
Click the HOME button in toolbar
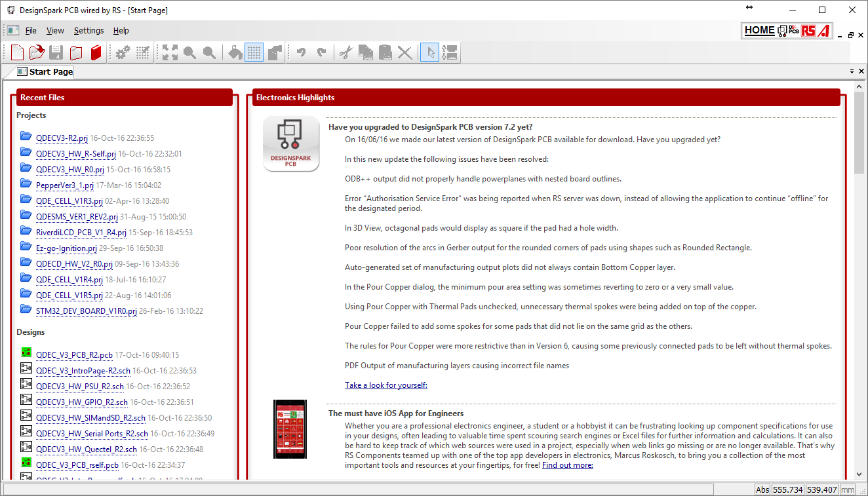(759, 30)
